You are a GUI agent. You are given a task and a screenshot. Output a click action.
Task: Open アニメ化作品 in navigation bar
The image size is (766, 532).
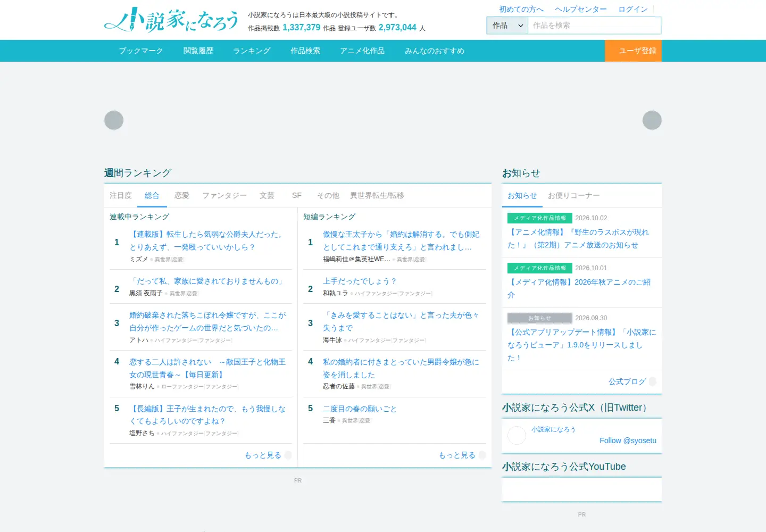[x=362, y=51]
